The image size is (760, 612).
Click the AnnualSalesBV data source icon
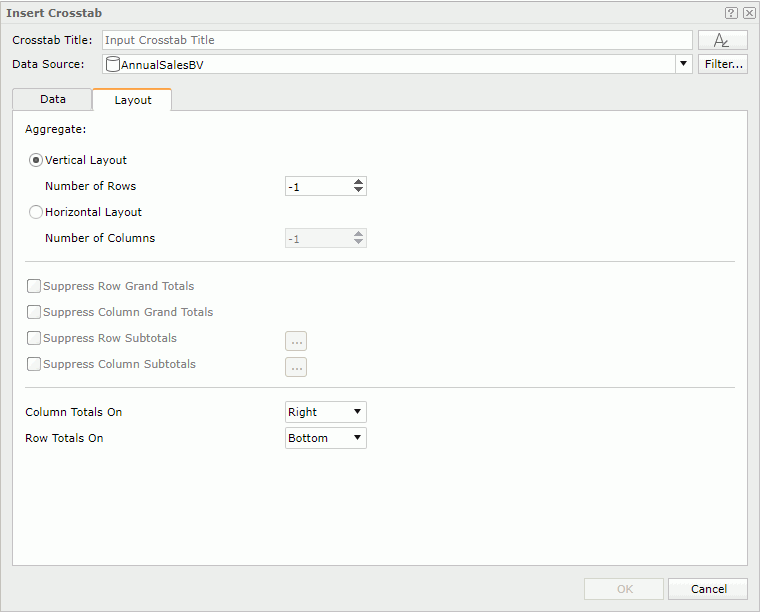[x=112, y=64]
